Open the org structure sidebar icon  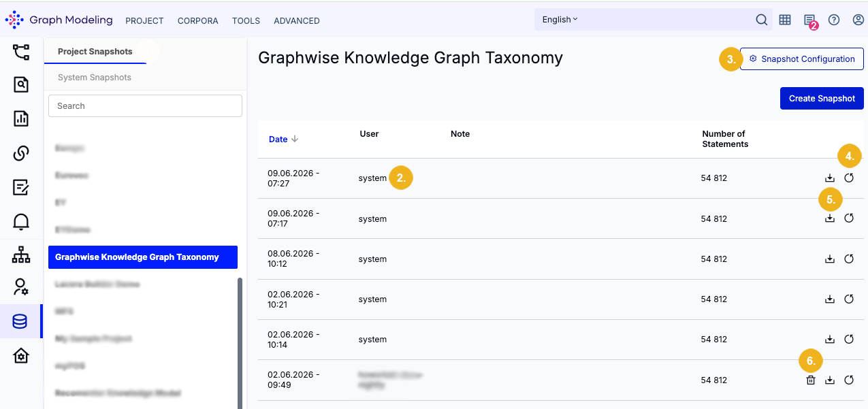(x=21, y=255)
